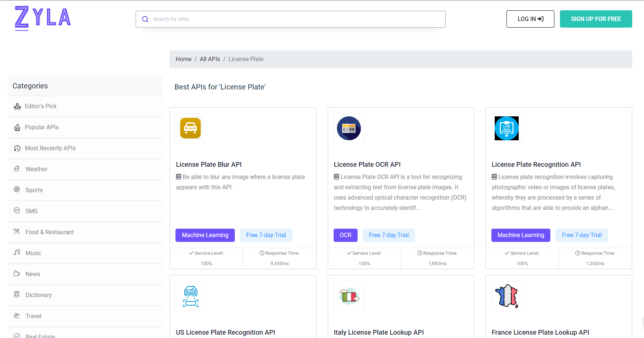The image size is (644, 338).
Task: Click US License Plate Recognition car scan icon
Action: 191,296
